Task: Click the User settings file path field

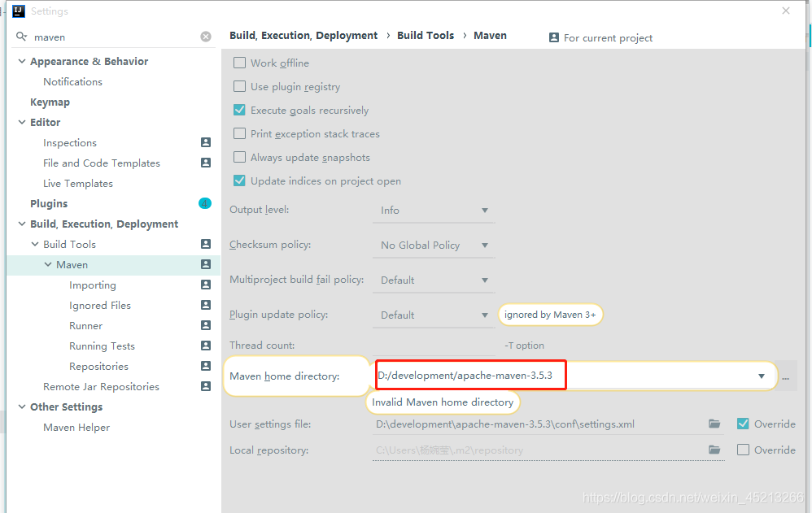Action: click(x=539, y=424)
